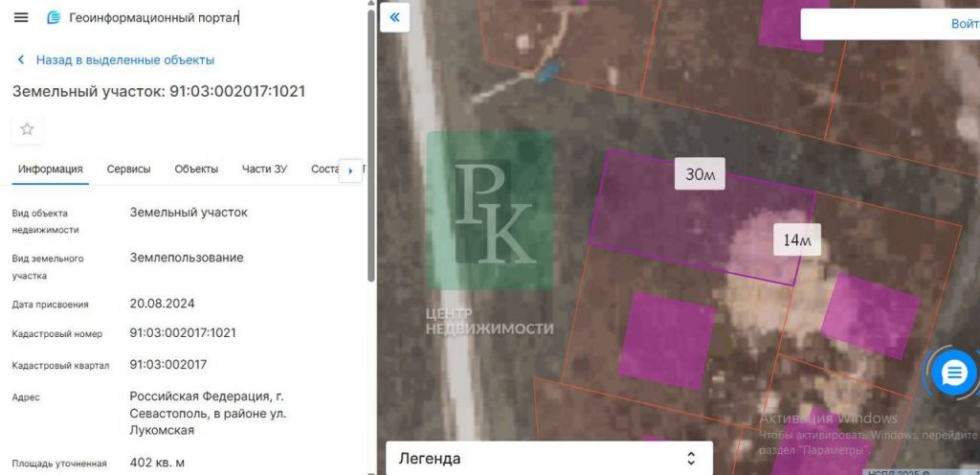Collapse the side panel with the double chevron
The width and height of the screenshot is (980, 475).
[394, 17]
